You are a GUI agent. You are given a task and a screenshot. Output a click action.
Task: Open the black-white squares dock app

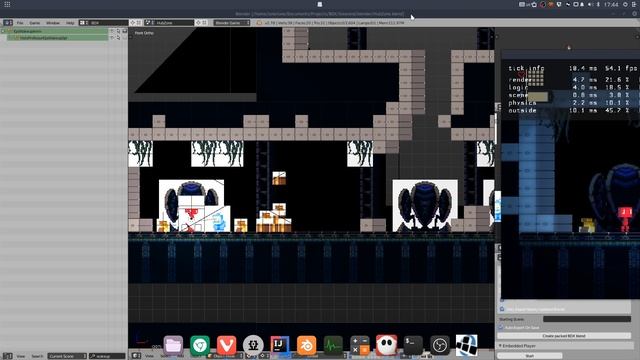[x=467, y=345]
